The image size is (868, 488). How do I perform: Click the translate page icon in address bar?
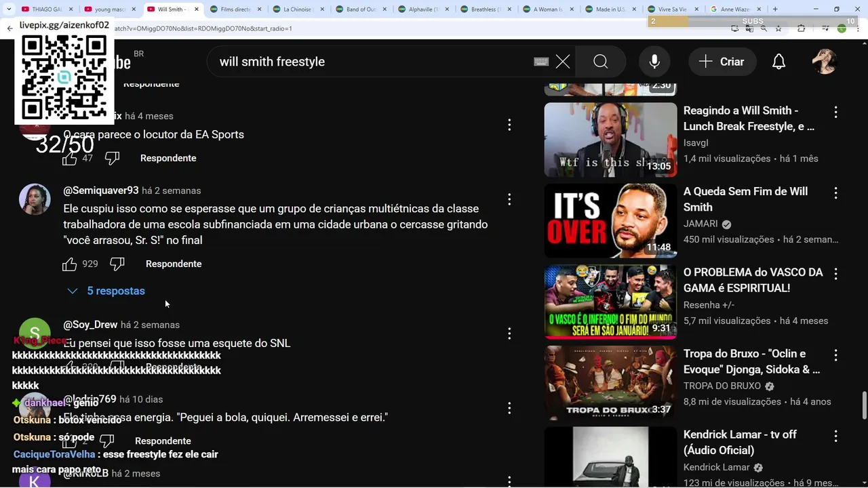[x=749, y=28]
